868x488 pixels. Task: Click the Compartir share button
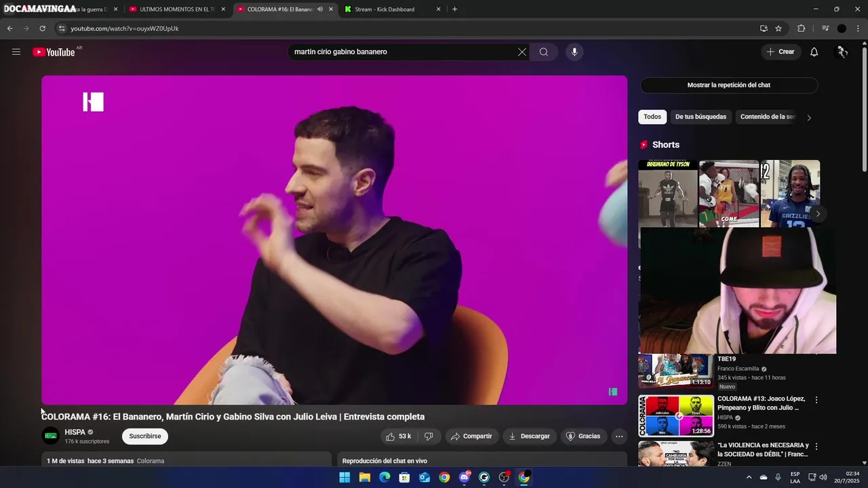click(x=471, y=436)
